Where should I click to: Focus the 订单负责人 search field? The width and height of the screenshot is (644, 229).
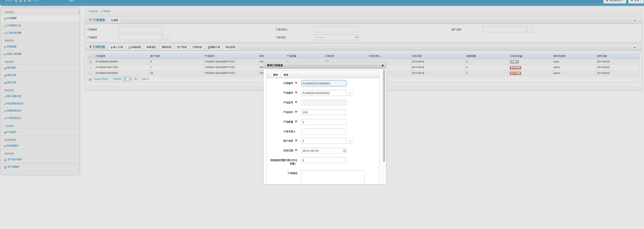click(x=336, y=29)
